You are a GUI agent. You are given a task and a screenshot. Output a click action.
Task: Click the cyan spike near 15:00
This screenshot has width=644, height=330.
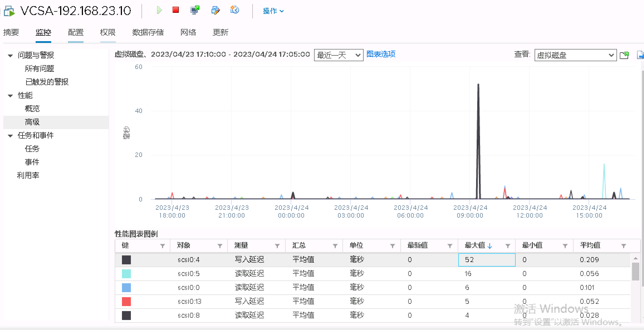click(x=604, y=181)
